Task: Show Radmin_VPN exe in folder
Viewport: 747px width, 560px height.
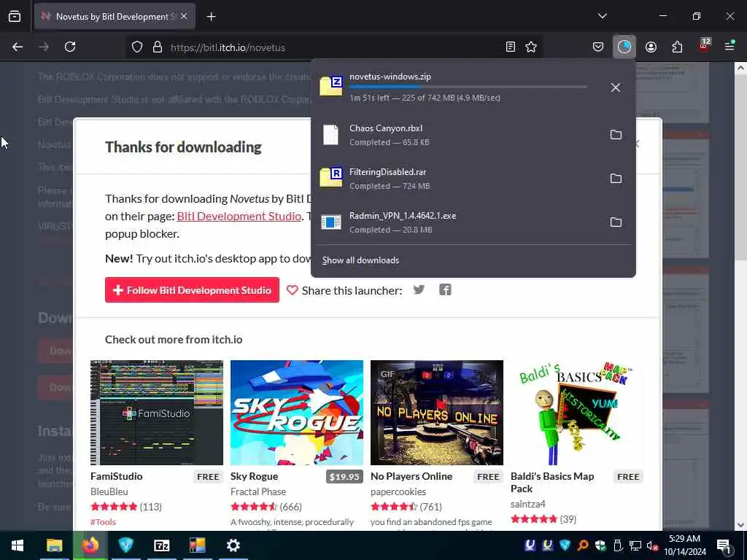Action: 616,222
